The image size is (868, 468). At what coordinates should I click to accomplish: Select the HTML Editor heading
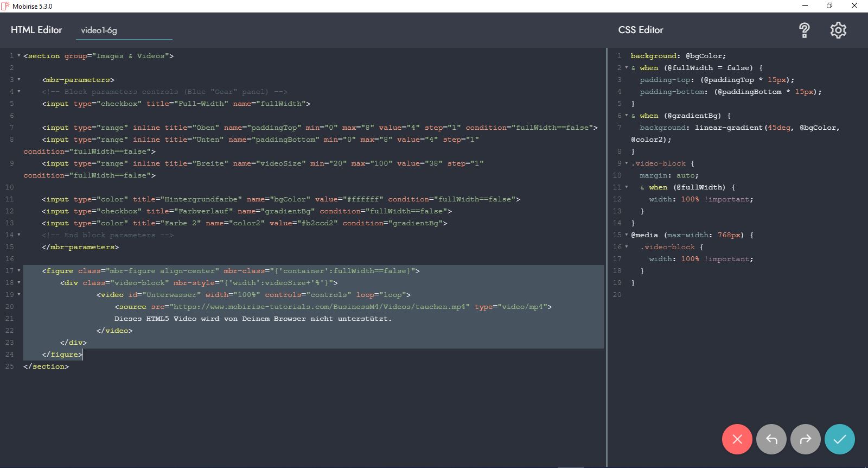pyautogui.click(x=36, y=30)
